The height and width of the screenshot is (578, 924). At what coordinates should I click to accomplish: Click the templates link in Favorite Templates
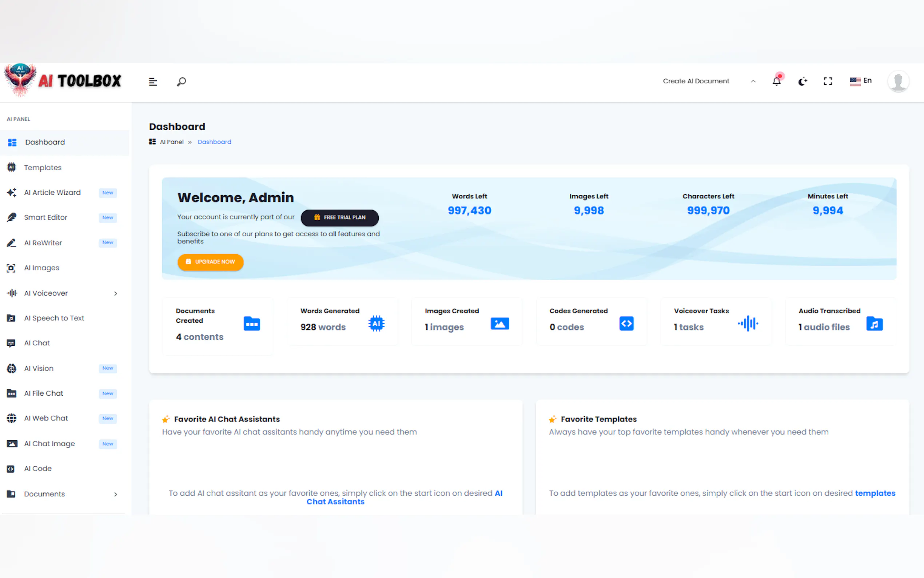(x=875, y=493)
